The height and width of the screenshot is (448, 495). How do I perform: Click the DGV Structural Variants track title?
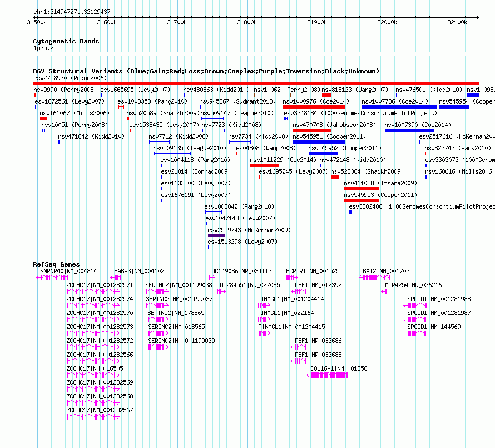point(206,71)
